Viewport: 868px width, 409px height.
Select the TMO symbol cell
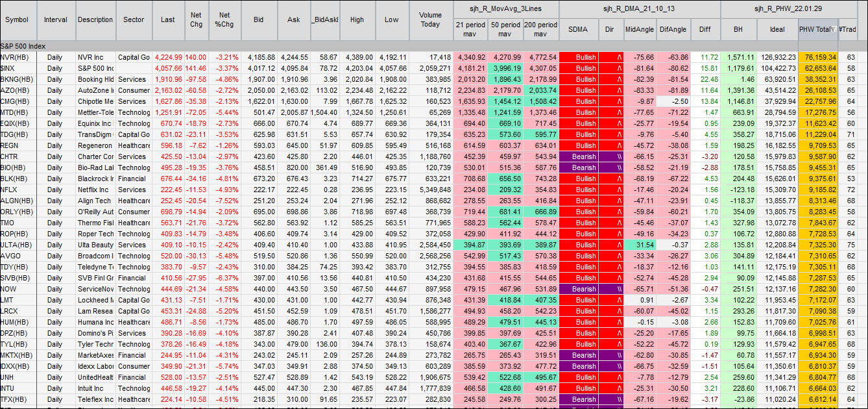(18, 223)
